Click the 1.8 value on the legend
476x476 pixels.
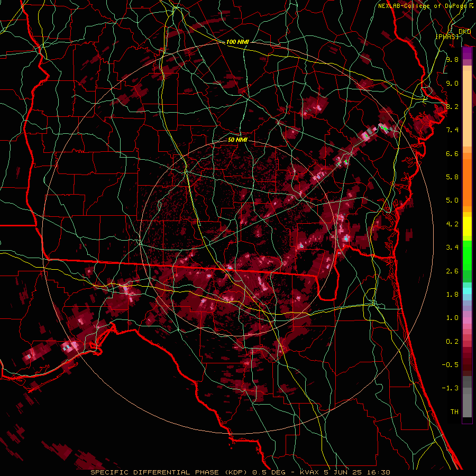452,295
